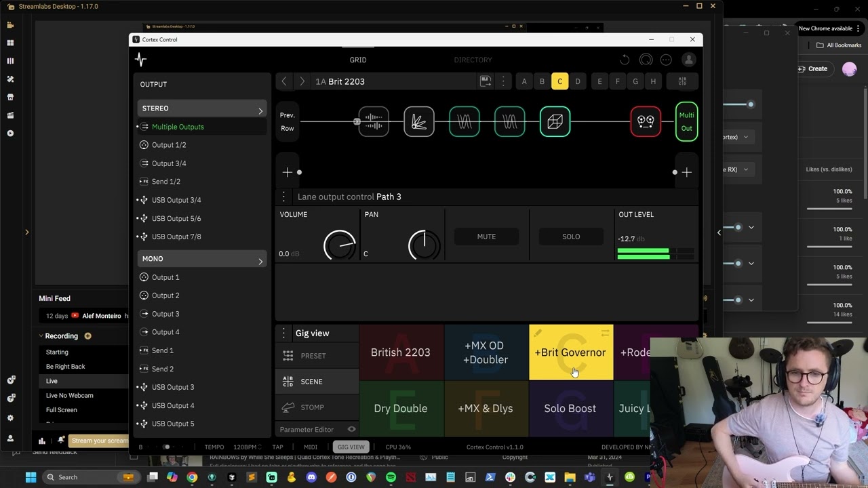
Task: Click the undo arrow icon
Action: coord(625,60)
